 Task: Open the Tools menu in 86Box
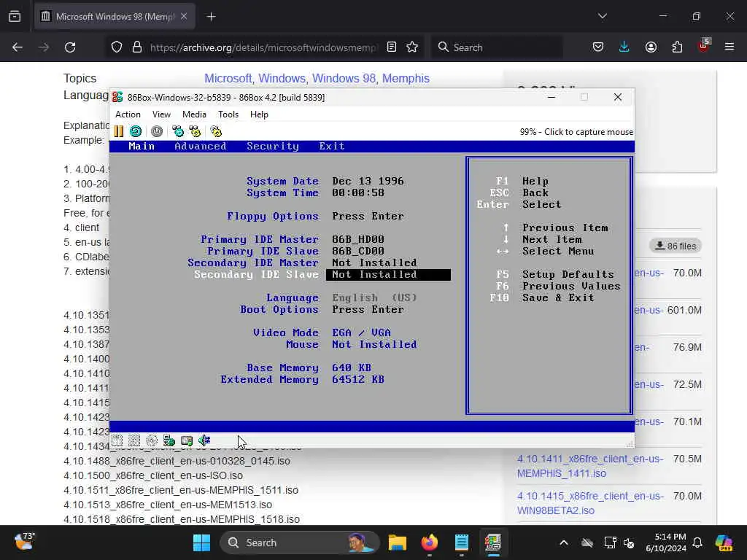(228, 114)
